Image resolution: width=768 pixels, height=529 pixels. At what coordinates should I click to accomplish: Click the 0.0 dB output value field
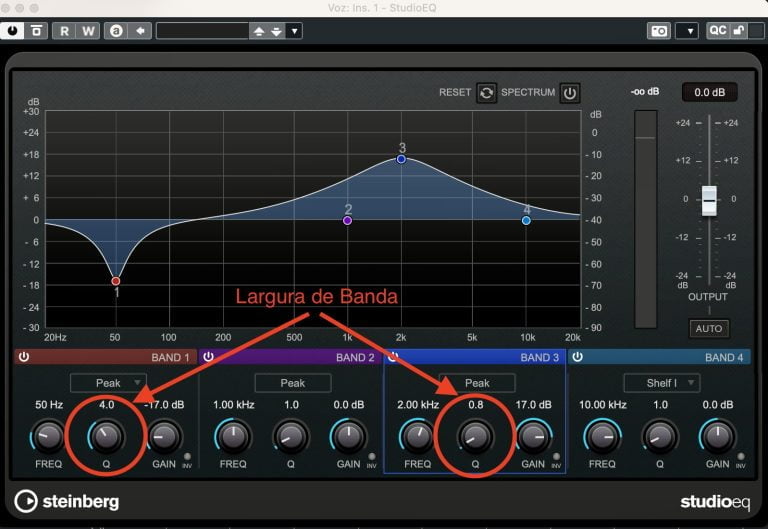click(709, 92)
